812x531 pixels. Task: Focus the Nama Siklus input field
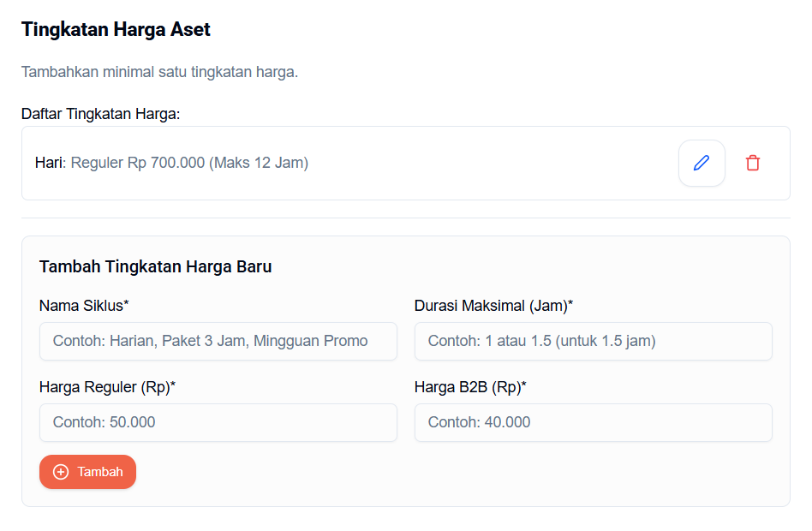point(218,341)
